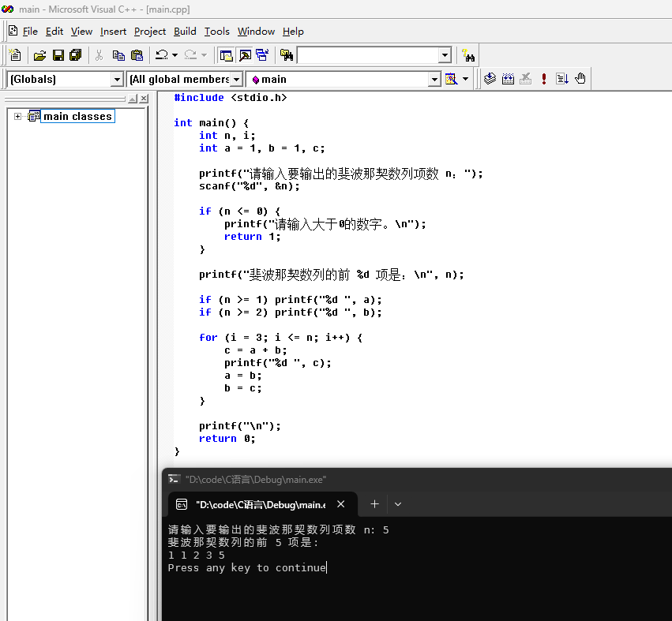672x621 pixels.
Task: Click the 'int a = 1, b = 1, c;' line
Action: coord(262,148)
